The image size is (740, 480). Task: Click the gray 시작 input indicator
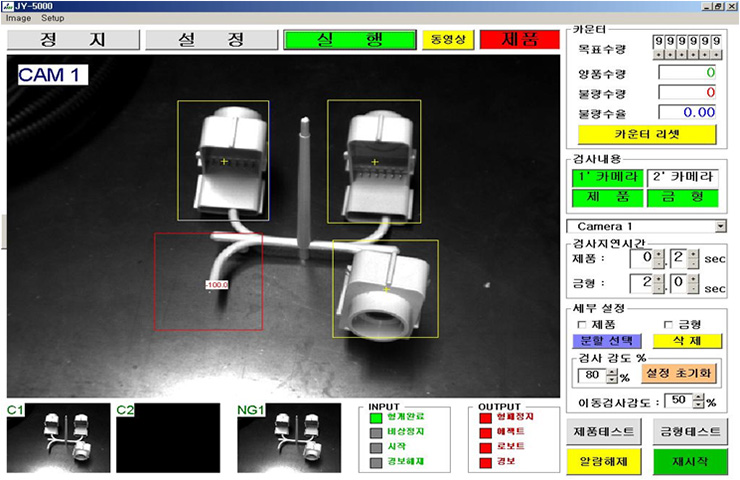376,449
